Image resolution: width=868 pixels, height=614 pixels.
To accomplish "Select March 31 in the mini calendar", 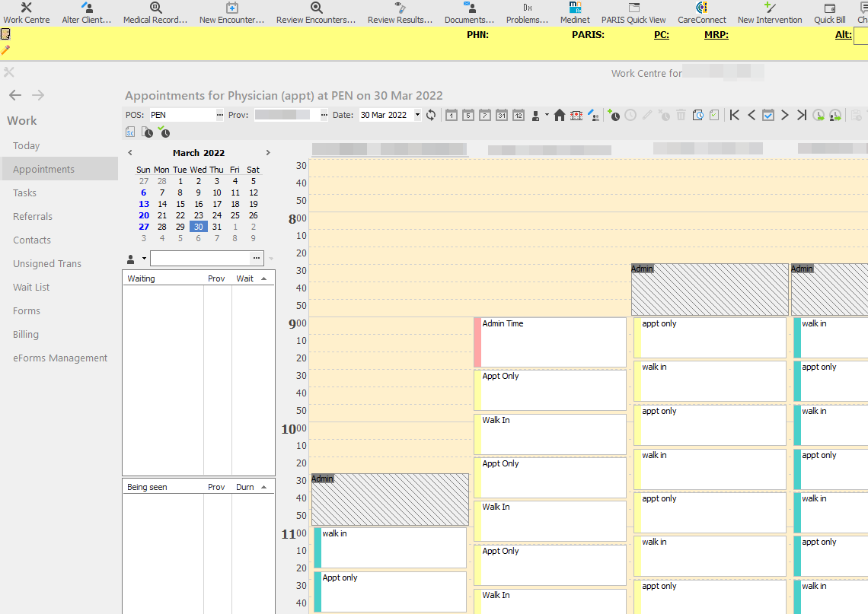I will [x=216, y=226].
